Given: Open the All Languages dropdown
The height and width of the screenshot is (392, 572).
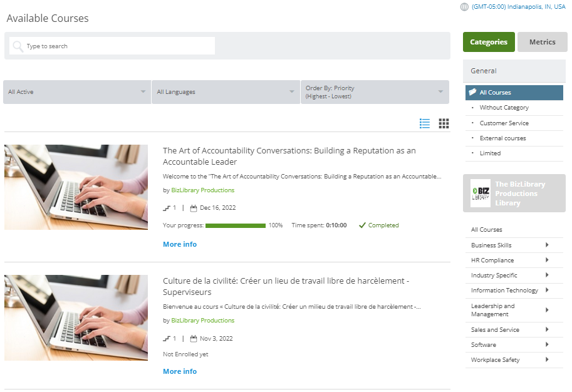Looking at the screenshot, I should (x=226, y=92).
